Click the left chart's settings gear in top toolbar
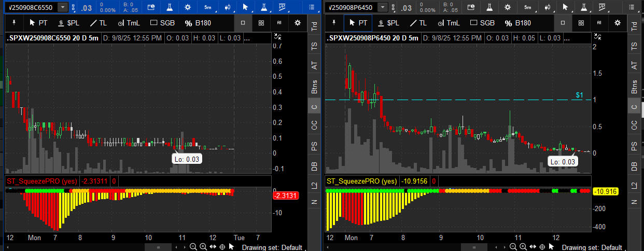 tap(188, 8)
